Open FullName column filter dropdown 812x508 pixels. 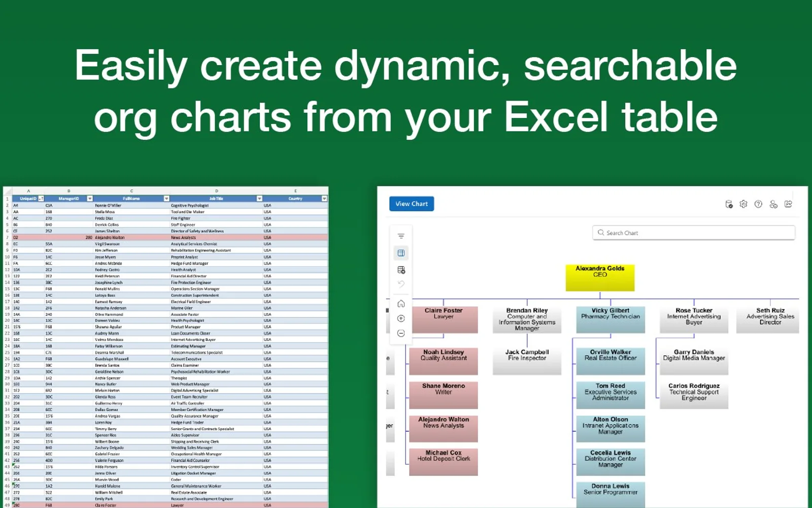coord(166,199)
